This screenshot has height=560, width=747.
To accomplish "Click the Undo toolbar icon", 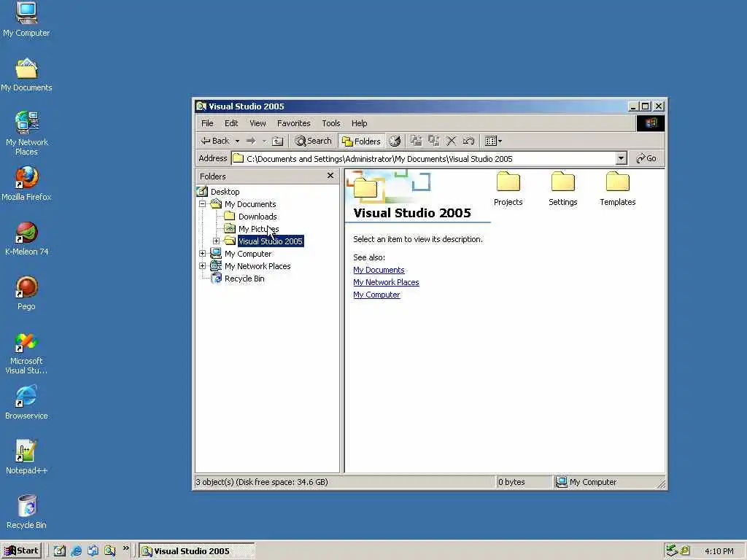I will coord(468,141).
